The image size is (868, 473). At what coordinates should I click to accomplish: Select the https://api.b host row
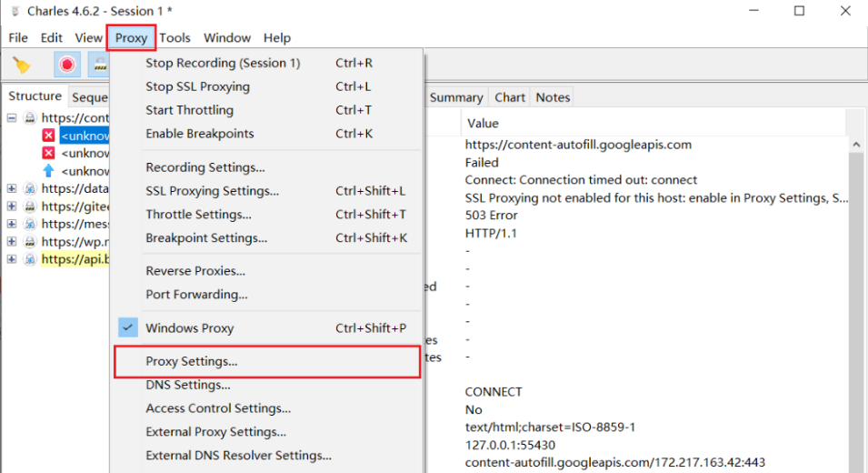click(x=75, y=259)
